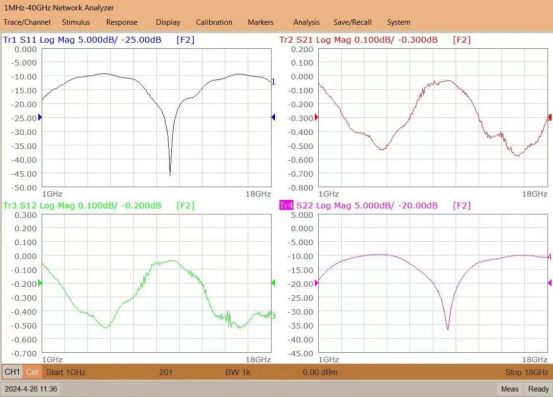Viewport: 553px width, 398px height.
Task: Click the Meas status indicator
Action: (510, 389)
